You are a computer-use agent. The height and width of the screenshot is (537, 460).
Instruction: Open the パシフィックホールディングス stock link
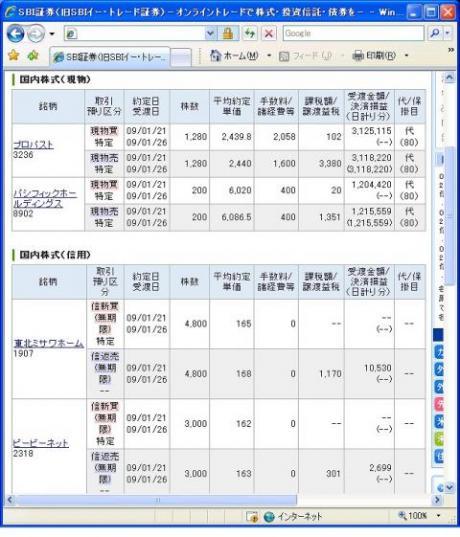pos(45,198)
